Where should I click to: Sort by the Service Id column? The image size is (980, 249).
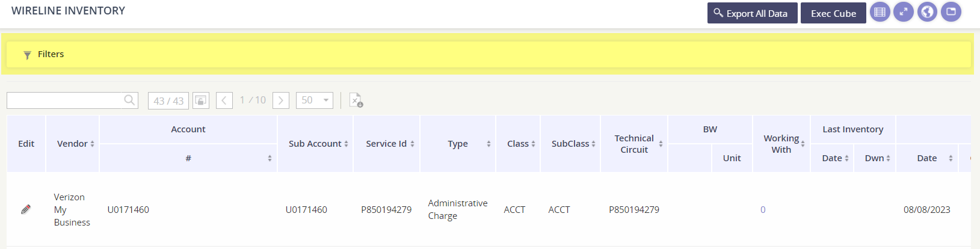click(390, 144)
